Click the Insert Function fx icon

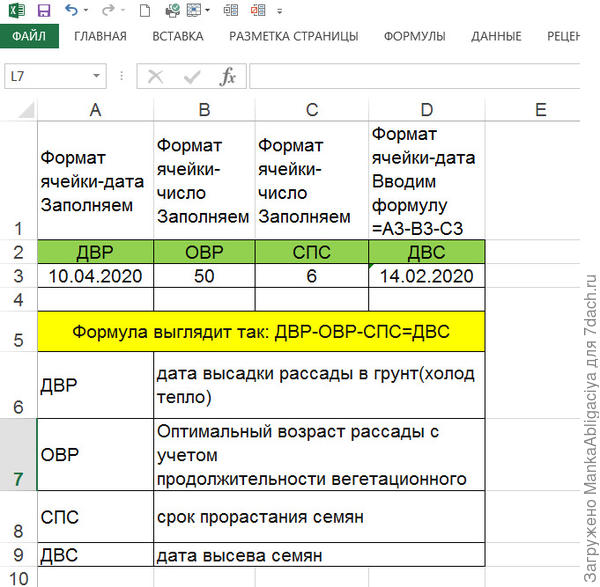coord(228,77)
